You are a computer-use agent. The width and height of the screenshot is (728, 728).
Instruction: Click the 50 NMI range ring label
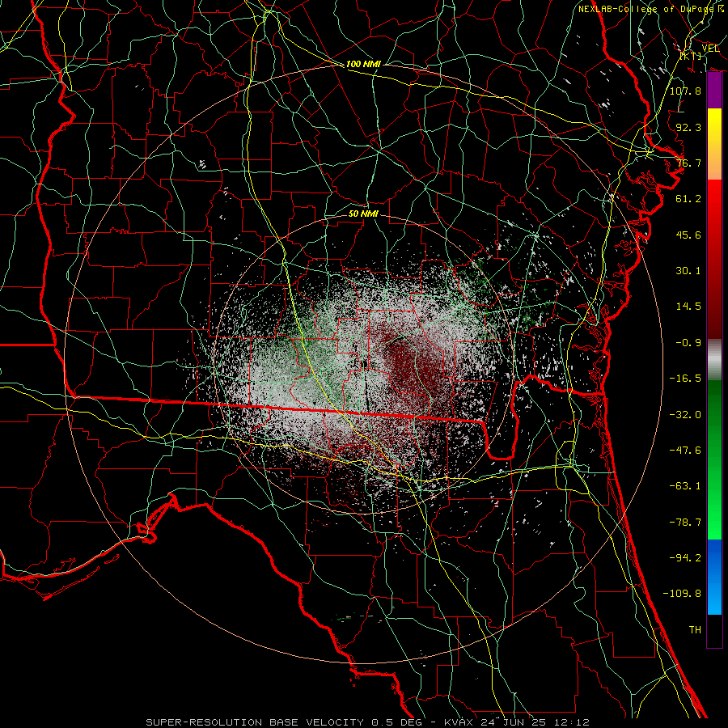coord(363,214)
